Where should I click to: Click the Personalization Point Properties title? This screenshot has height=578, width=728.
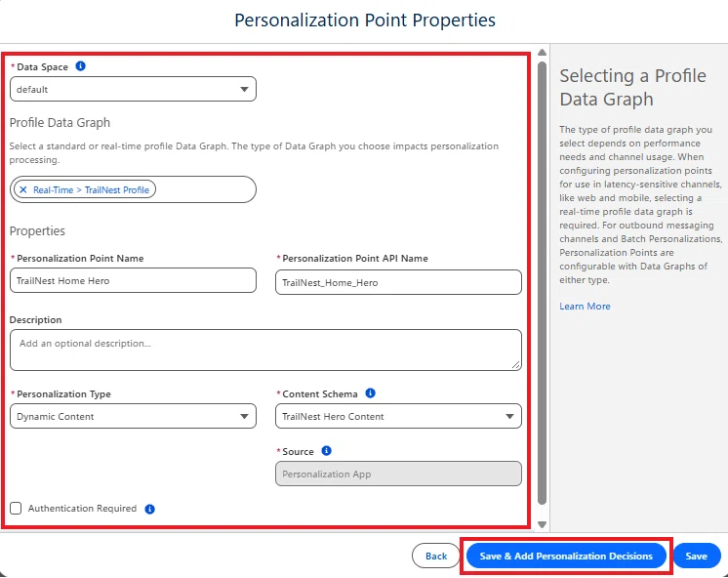[x=364, y=21]
